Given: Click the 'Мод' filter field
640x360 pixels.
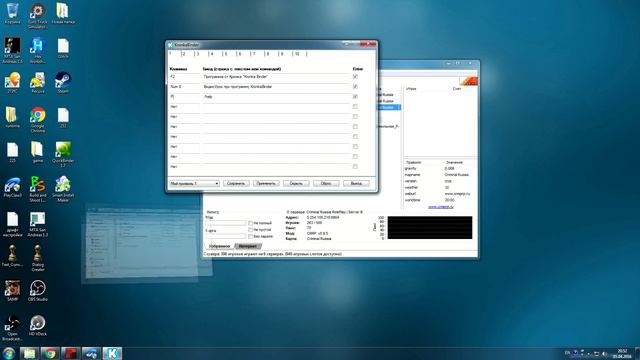Looking at the screenshot, I should [226, 223].
